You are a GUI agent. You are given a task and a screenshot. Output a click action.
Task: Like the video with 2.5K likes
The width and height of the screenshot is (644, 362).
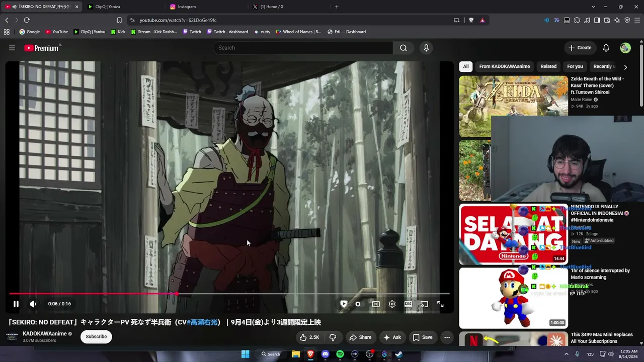309,337
